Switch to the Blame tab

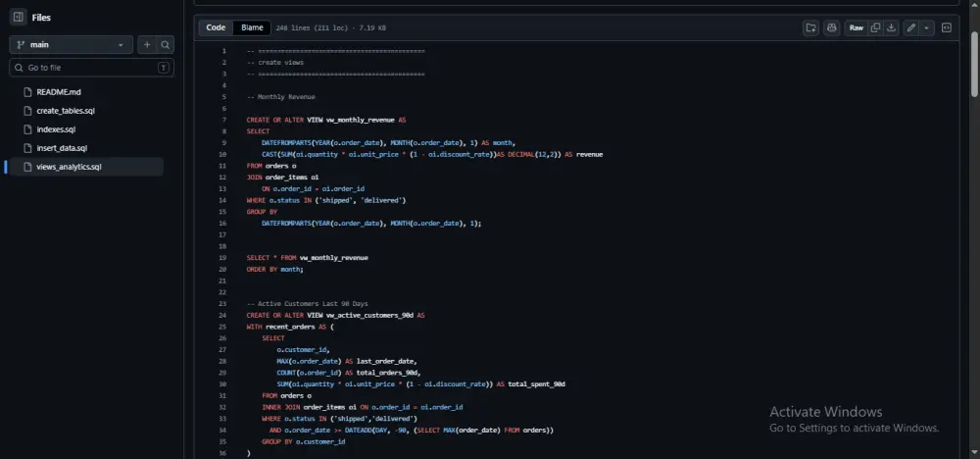coord(252,27)
